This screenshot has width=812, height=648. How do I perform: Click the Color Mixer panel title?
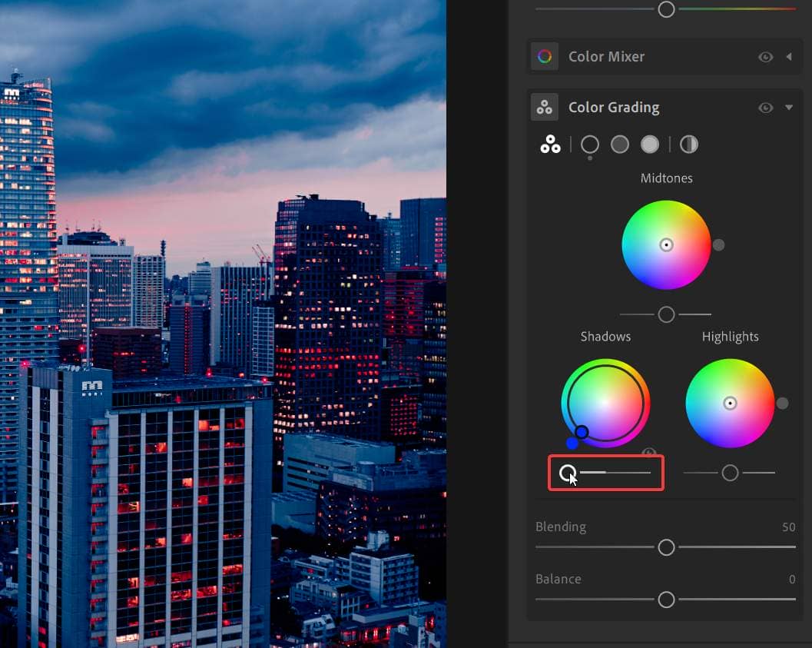pos(606,56)
